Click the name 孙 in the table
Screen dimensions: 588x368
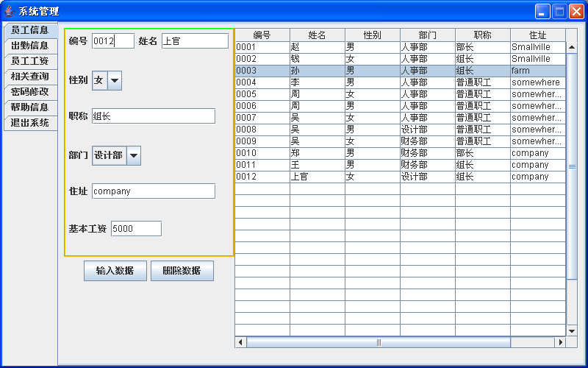[x=318, y=71]
